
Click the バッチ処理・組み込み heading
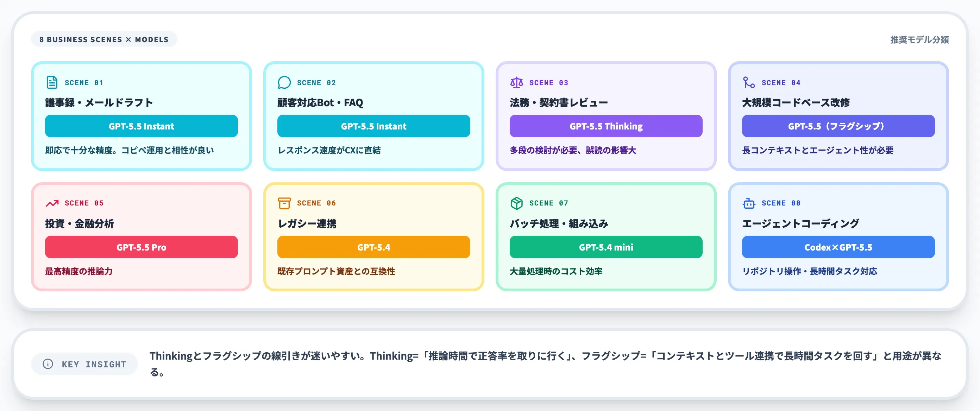(x=559, y=223)
